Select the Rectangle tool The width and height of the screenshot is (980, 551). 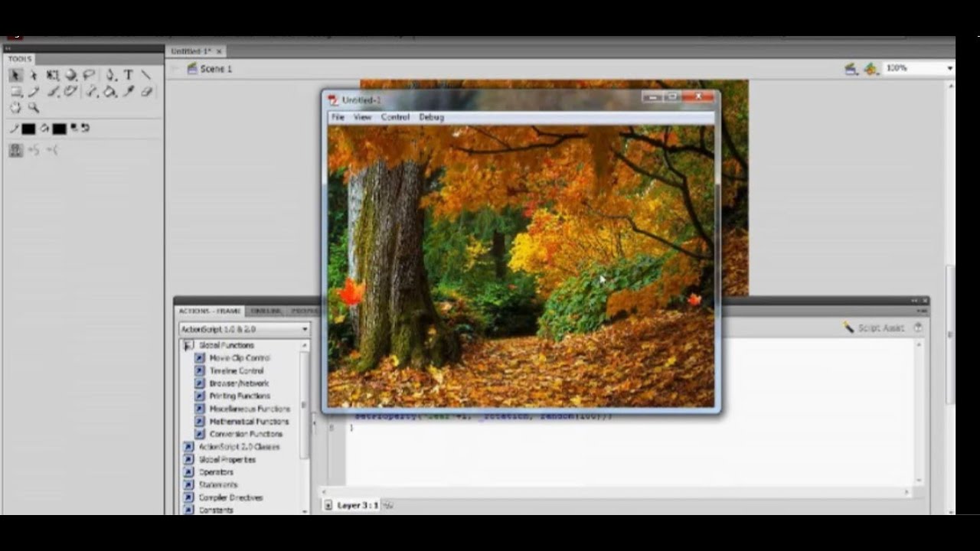coord(15,92)
